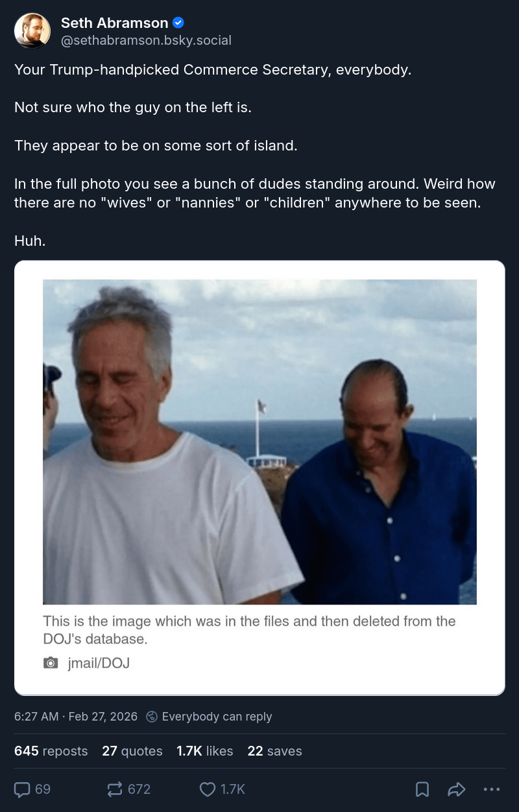
Task: Click the 22 saves count
Action: tap(274, 751)
